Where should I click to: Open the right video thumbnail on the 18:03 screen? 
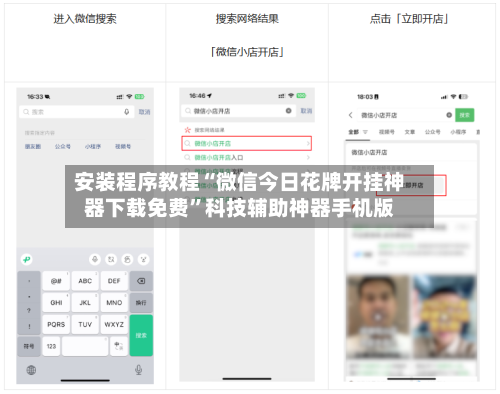click(x=444, y=317)
